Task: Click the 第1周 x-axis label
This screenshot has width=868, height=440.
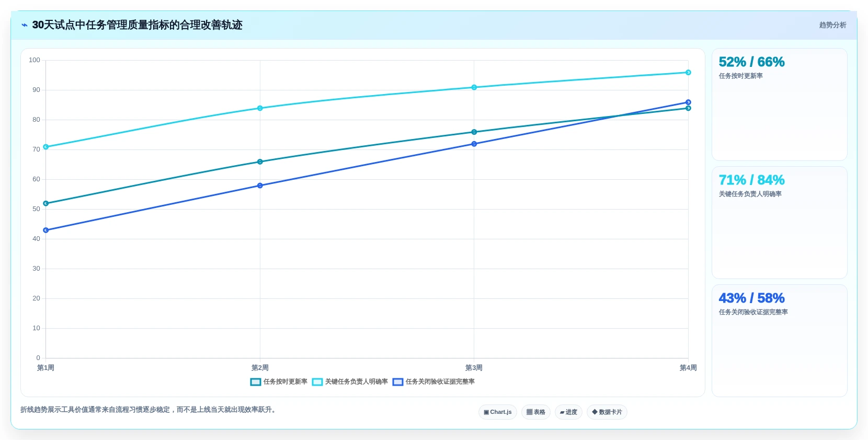Action: click(45, 368)
